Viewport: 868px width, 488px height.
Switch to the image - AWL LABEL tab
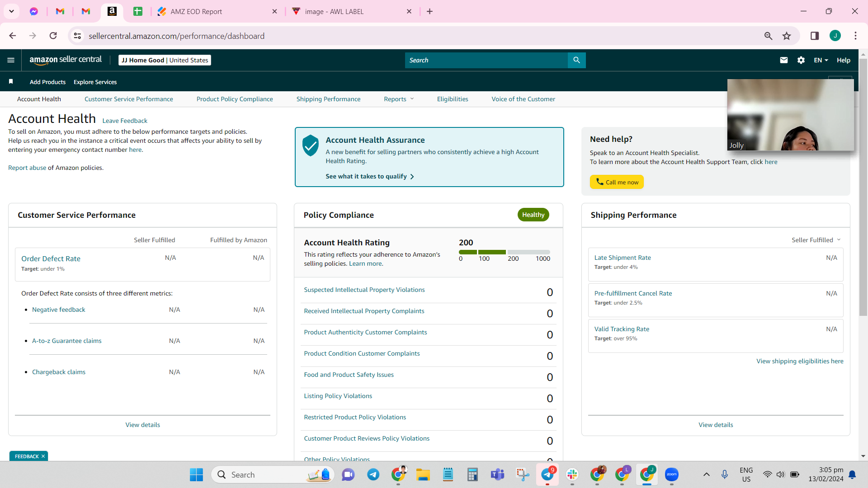point(352,11)
